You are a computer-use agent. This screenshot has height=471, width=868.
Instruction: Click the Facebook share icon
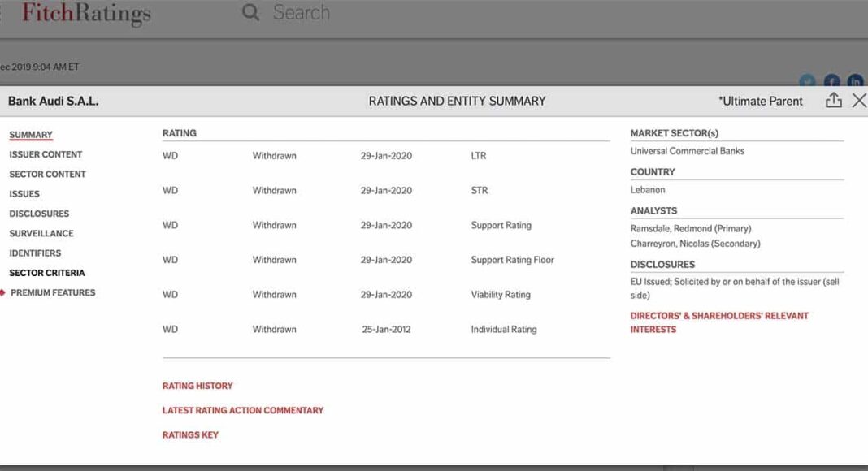pyautogui.click(x=831, y=81)
